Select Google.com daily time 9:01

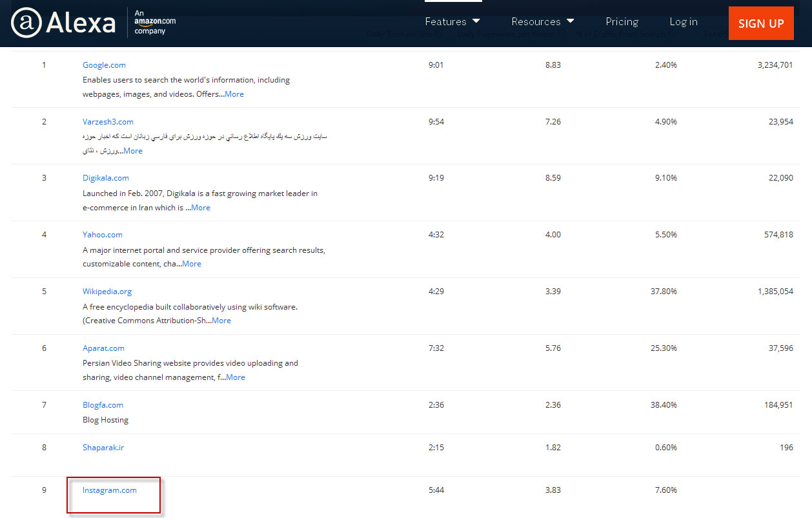coord(436,65)
